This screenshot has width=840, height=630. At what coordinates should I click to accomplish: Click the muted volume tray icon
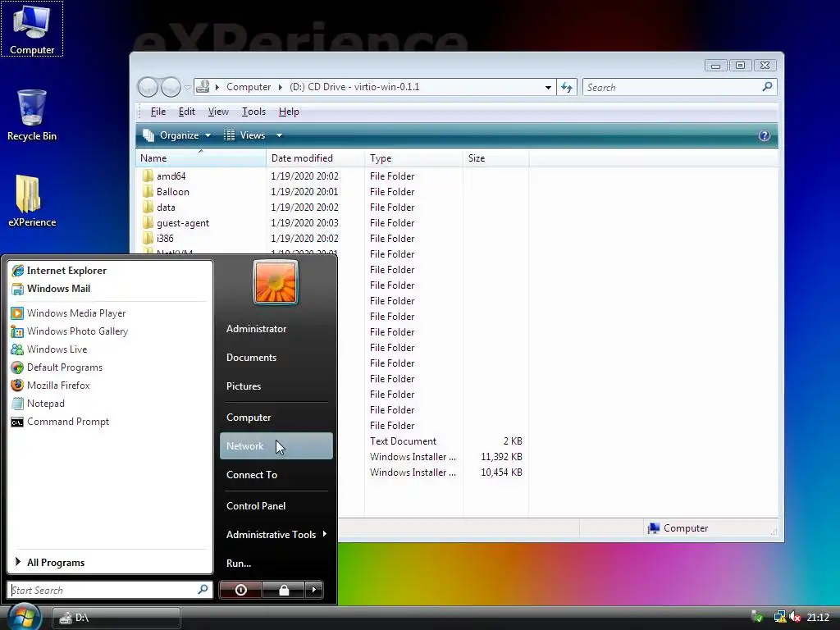(x=795, y=618)
